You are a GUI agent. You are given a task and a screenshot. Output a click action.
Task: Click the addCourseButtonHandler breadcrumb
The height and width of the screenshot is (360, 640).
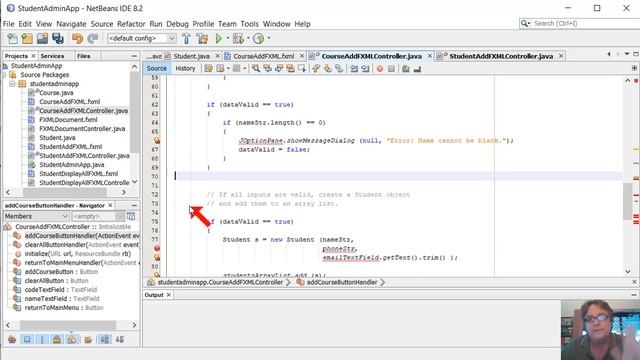click(x=342, y=282)
